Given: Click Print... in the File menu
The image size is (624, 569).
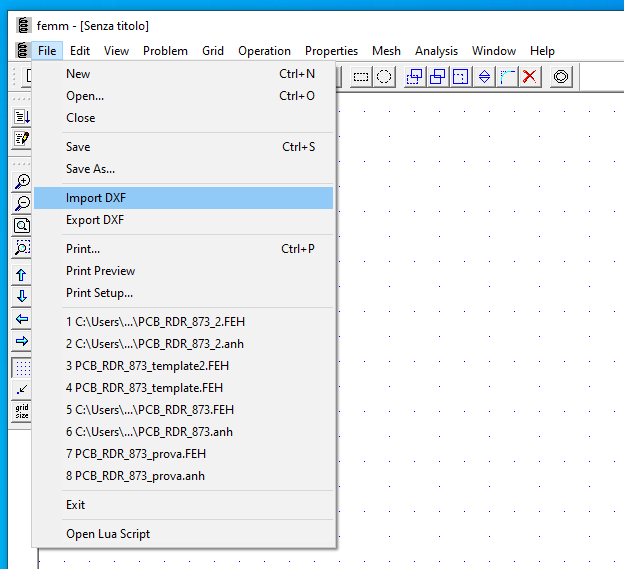Looking at the screenshot, I should (x=183, y=249).
